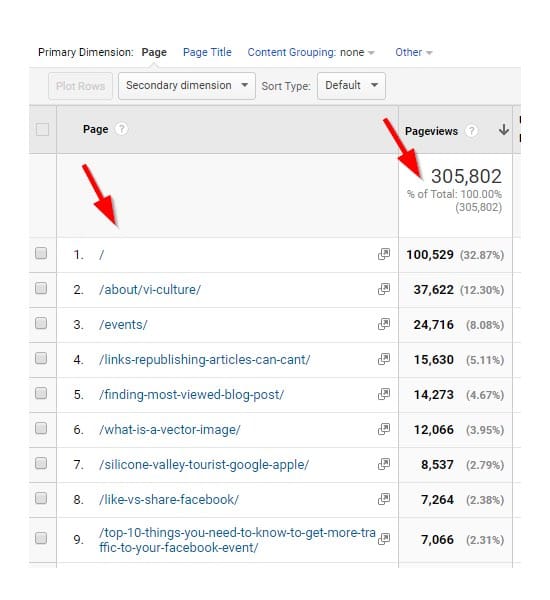This screenshot has width=550, height=600.
Task: Open external link icon for /like-vs-share-facebook/
Action: click(x=384, y=499)
